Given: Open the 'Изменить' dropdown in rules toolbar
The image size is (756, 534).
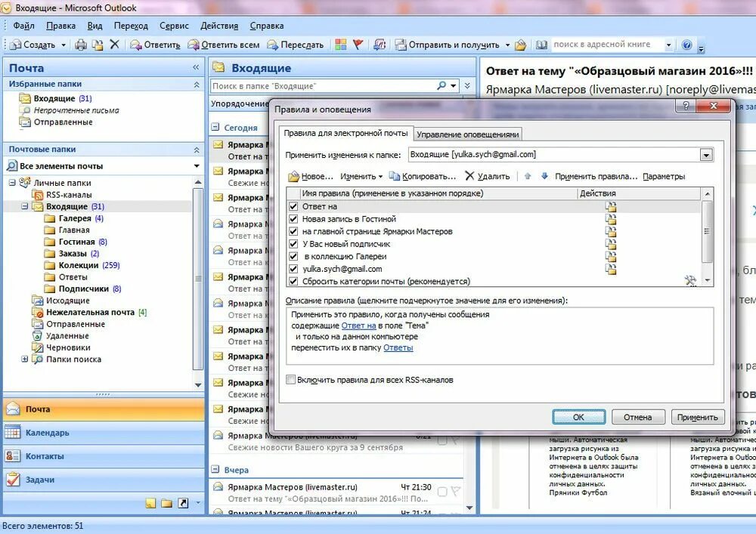Looking at the screenshot, I should click(x=361, y=176).
